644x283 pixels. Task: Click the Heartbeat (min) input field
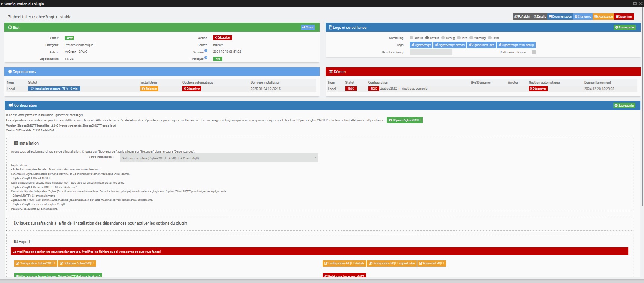[x=431, y=52]
